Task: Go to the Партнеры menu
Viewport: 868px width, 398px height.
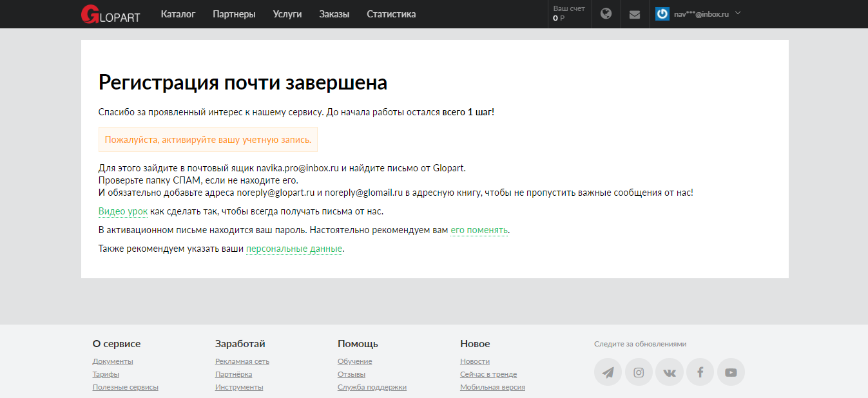Action: [234, 14]
